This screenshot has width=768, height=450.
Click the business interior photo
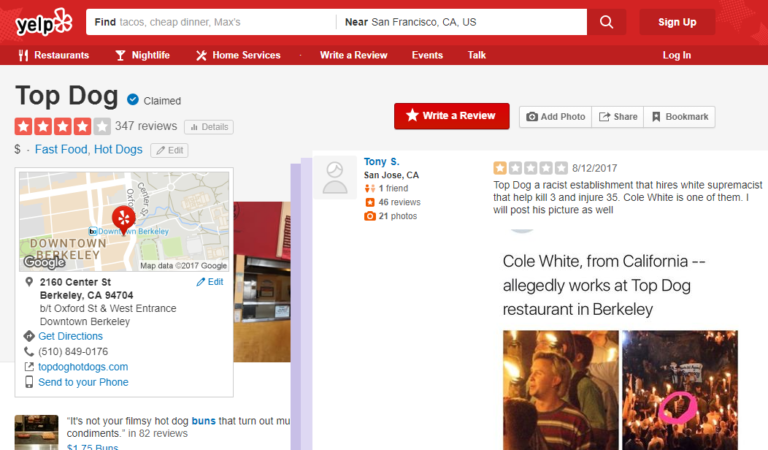(x=262, y=282)
